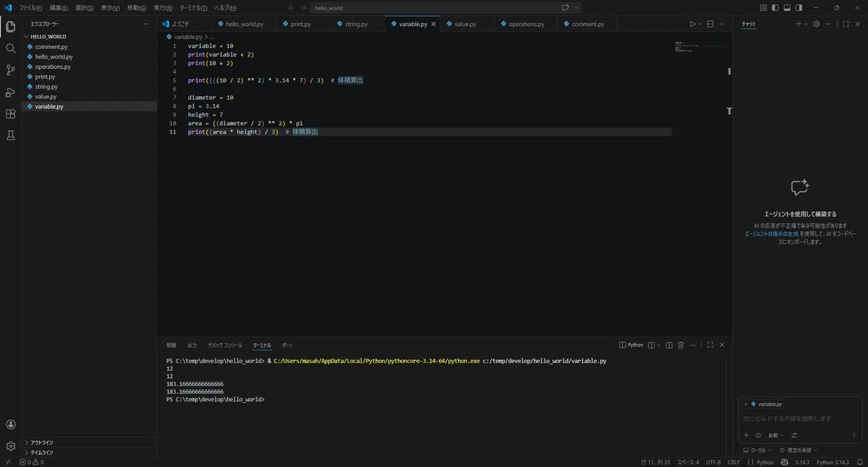Show errors and warnings count in status bar
Image resolution: width=868 pixels, height=467 pixels.
click(32, 462)
